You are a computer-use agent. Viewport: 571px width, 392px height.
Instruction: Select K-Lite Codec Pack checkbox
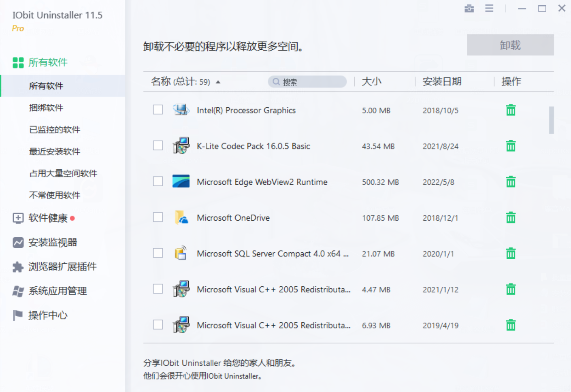click(158, 145)
